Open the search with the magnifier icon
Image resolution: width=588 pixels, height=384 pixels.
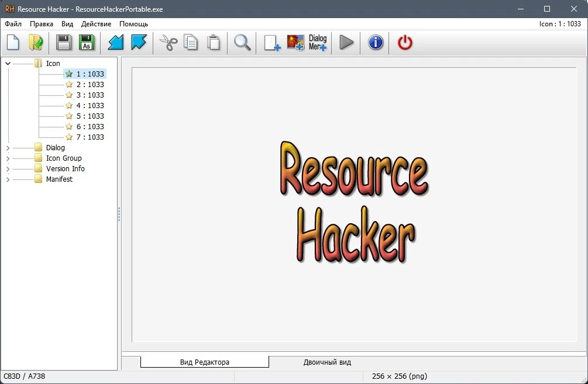[242, 42]
